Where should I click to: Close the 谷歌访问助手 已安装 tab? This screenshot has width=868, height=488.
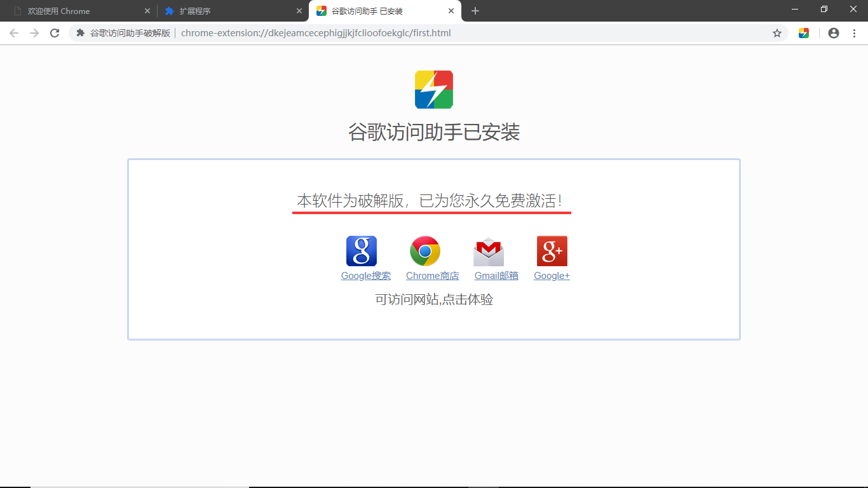click(451, 11)
